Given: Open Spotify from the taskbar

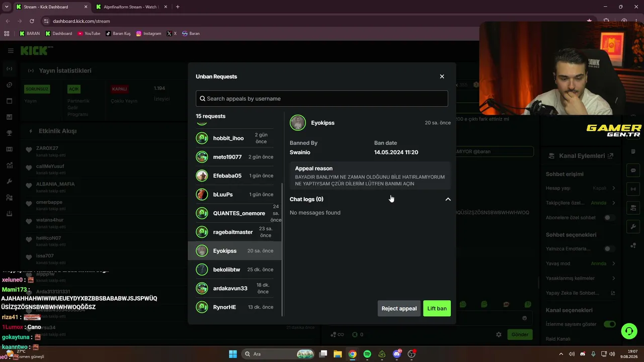Looking at the screenshot, I should point(367,354).
